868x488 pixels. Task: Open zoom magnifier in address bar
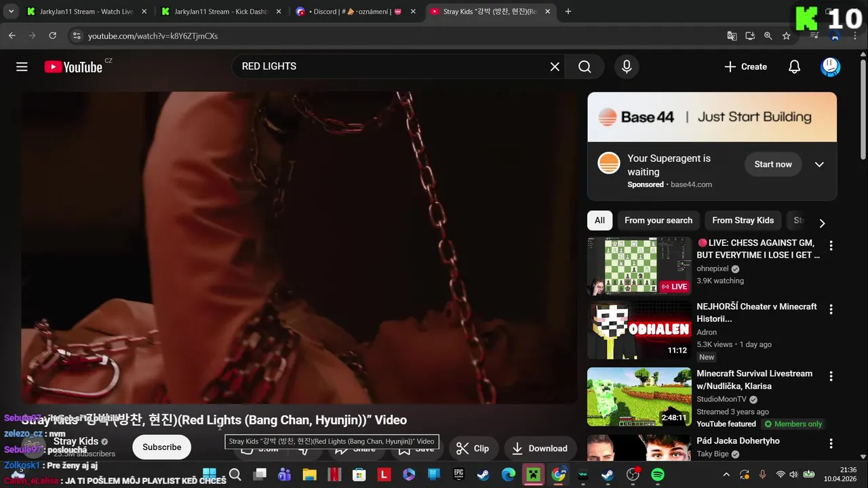(x=768, y=36)
